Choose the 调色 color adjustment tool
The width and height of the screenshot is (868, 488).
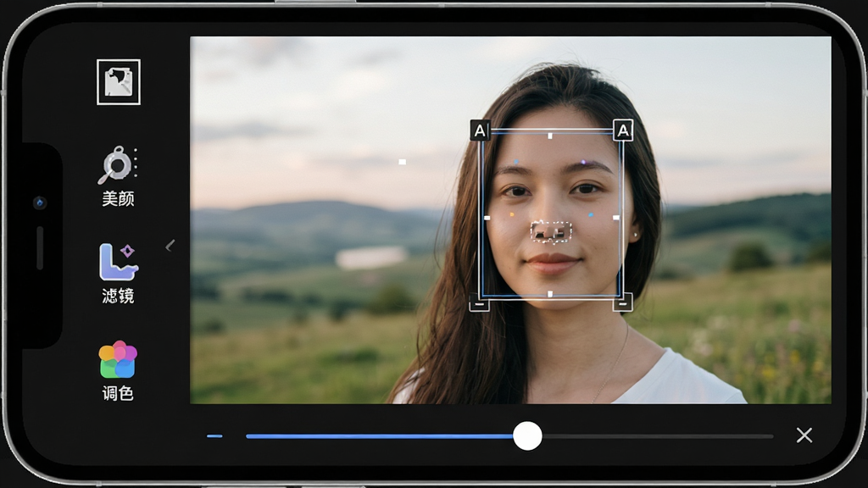pos(118,371)
